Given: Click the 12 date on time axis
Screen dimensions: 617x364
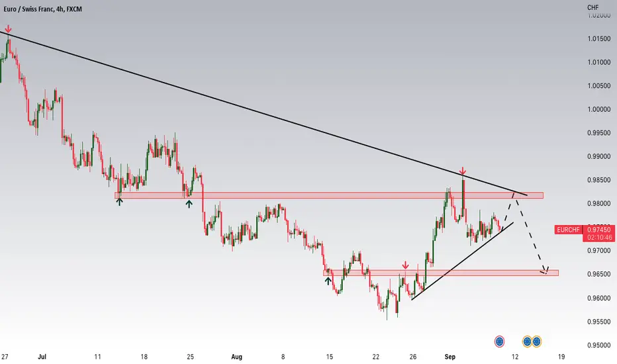Looking at the screenshot, I should tap(514, 357).
